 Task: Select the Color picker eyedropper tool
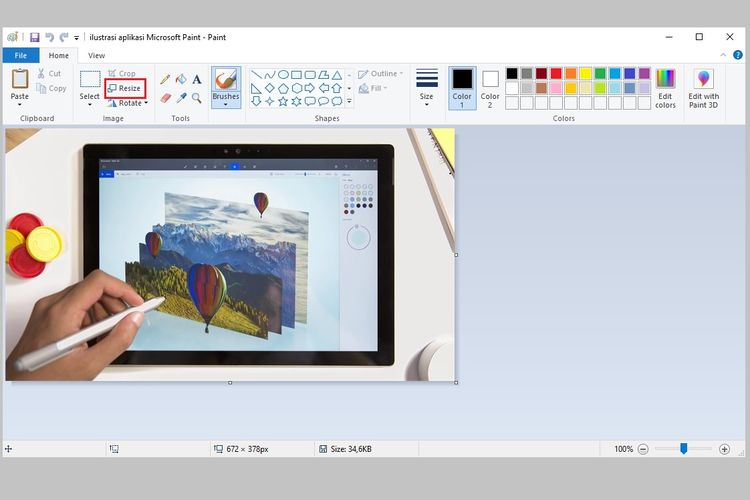(181, 98)
